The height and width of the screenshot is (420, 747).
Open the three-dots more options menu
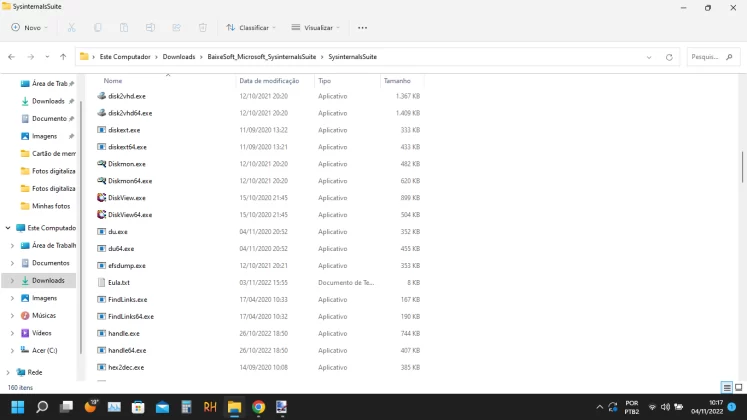(x=363, y=28)
